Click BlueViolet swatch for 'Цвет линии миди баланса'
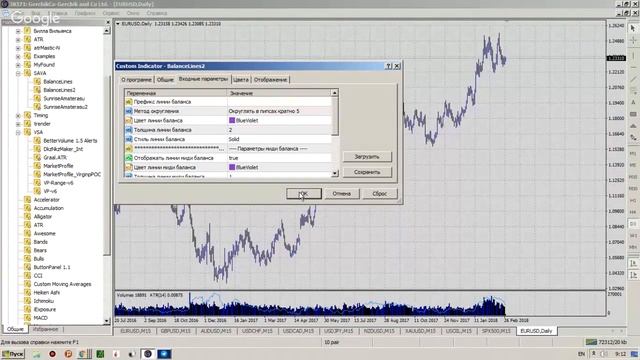 232,167
